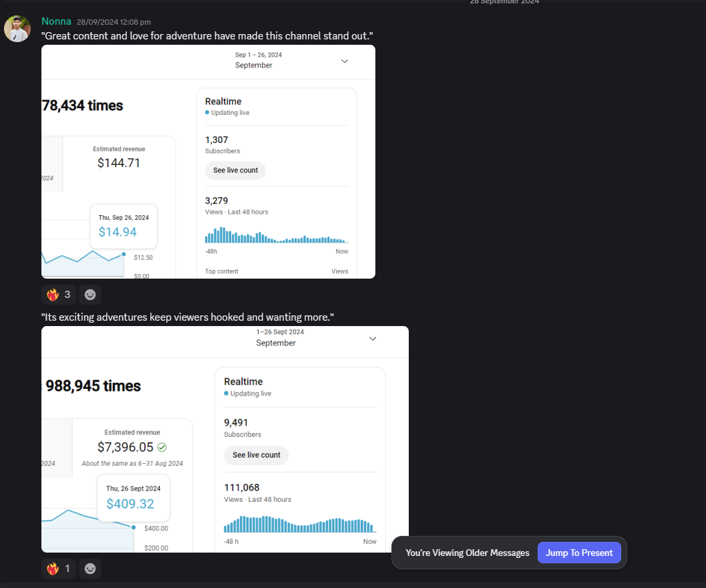The image size is (706, 588).
Task: Click the message timestamp 28/09/2024 12:08 pm
Action: (114, 22)
